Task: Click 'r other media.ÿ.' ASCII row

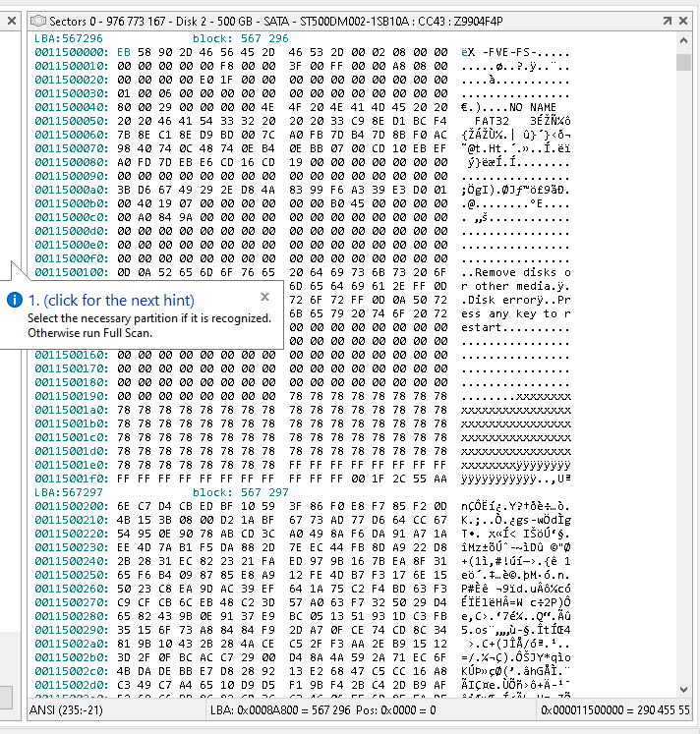Action: pyautogui.click(x=515, y=286)
